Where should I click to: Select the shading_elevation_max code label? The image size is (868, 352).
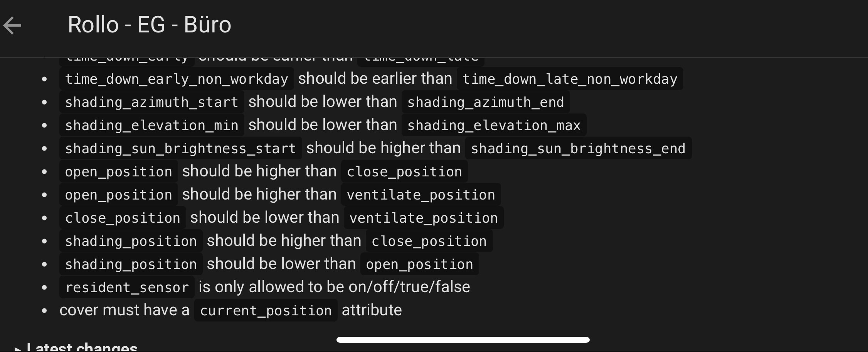tap(494, 125)
